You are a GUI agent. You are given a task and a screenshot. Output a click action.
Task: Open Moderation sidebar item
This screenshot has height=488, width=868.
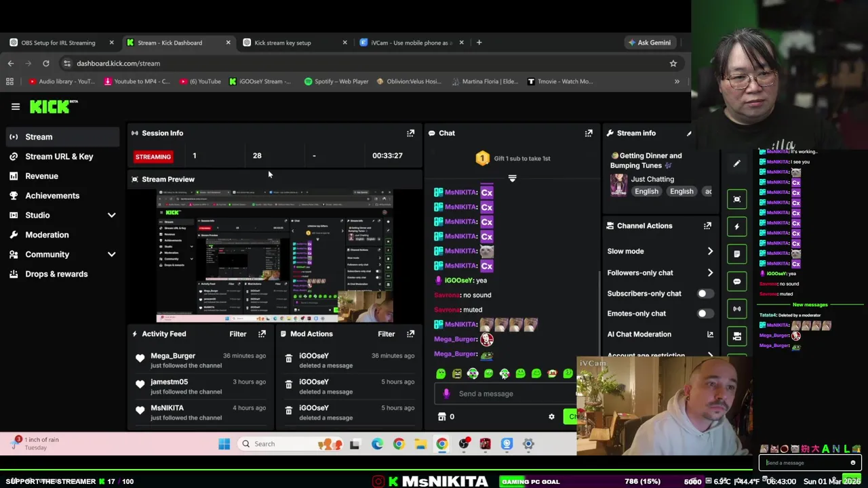click(64, 235)
